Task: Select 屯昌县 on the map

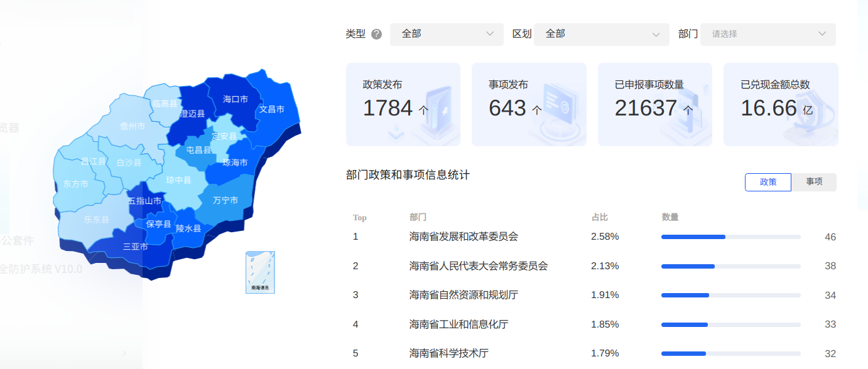Action: pyautogui.click(x=199, y=150)
